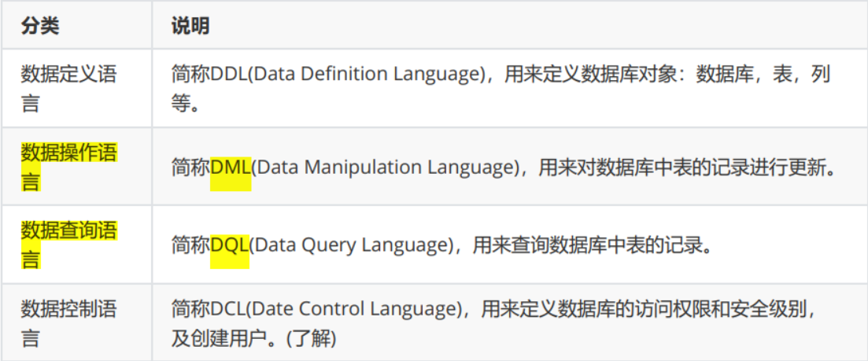This screenshot has height=361, width=868.
Task: Click the highlighted 数据操作语言 cell
Action: pyautogui.click(x=68, y=167)
